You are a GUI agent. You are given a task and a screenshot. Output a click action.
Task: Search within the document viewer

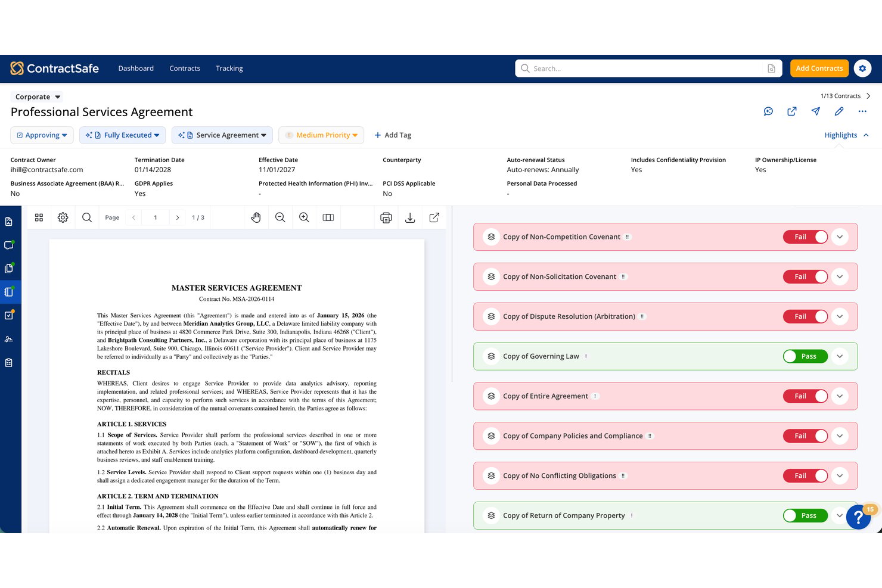pyautogui.click(x=87, y=217)
